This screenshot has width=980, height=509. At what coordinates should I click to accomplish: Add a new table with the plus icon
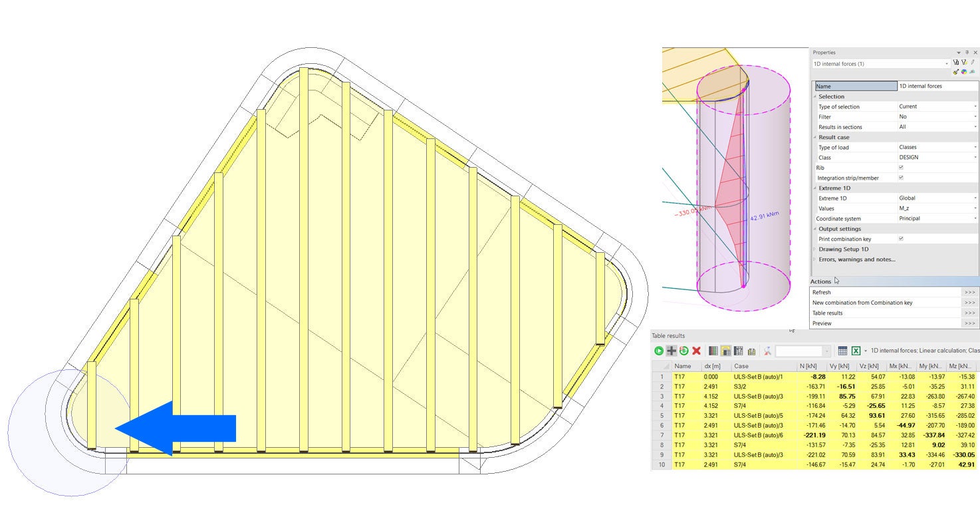click(671, 351)
